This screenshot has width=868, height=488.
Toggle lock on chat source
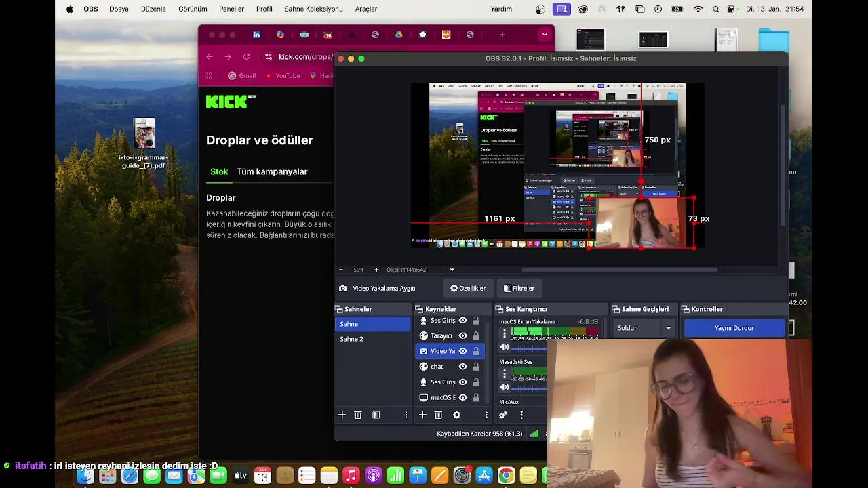[476, 367]
